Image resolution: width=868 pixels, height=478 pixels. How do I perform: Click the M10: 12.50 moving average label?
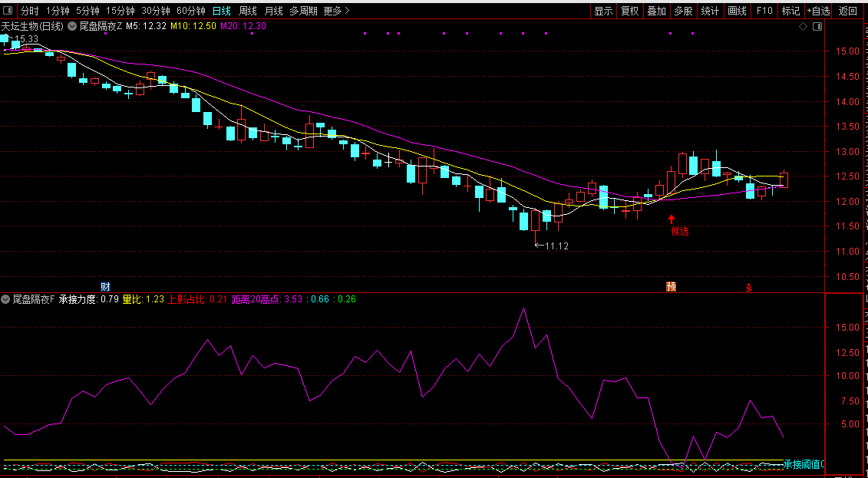[193, 26]
